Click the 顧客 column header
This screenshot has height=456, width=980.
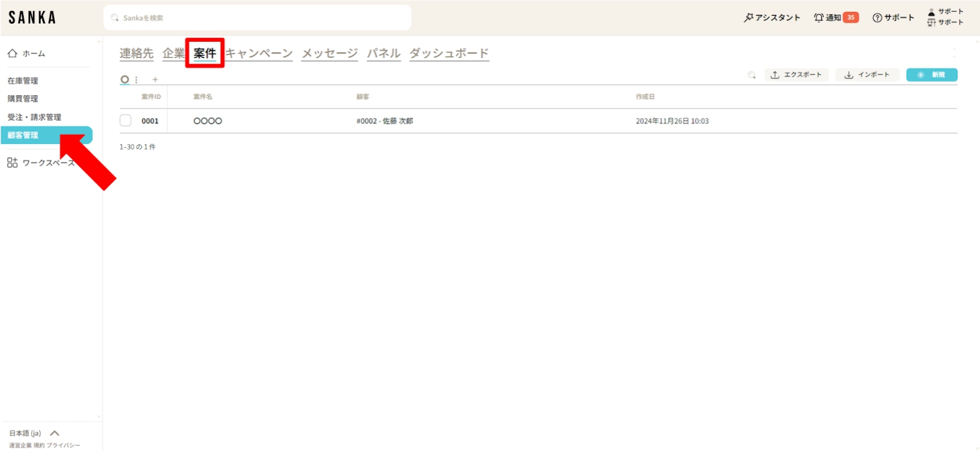pos(363,97)
